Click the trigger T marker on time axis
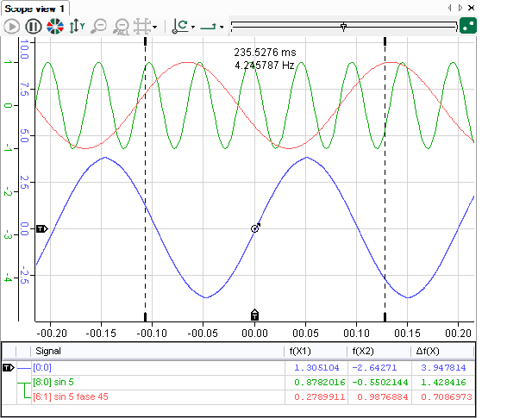The width and height of the screenshot is (532, 418). pyautogui.click(x=254, y=314)
